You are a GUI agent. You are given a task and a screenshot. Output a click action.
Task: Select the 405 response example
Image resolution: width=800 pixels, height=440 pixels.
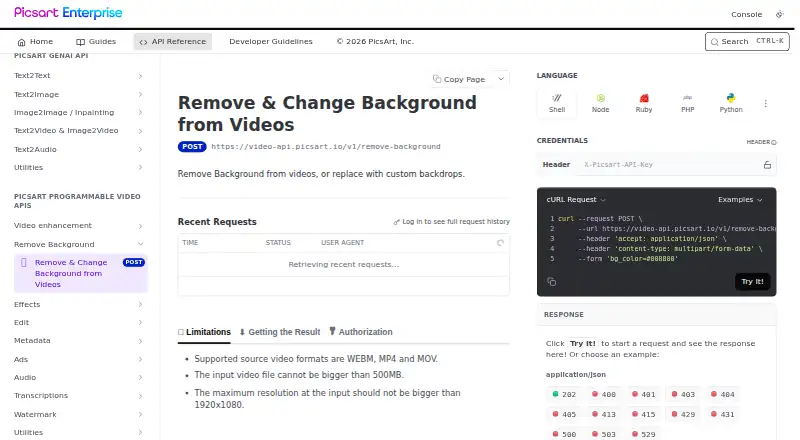pyautogui.click(x=564, y=414)
